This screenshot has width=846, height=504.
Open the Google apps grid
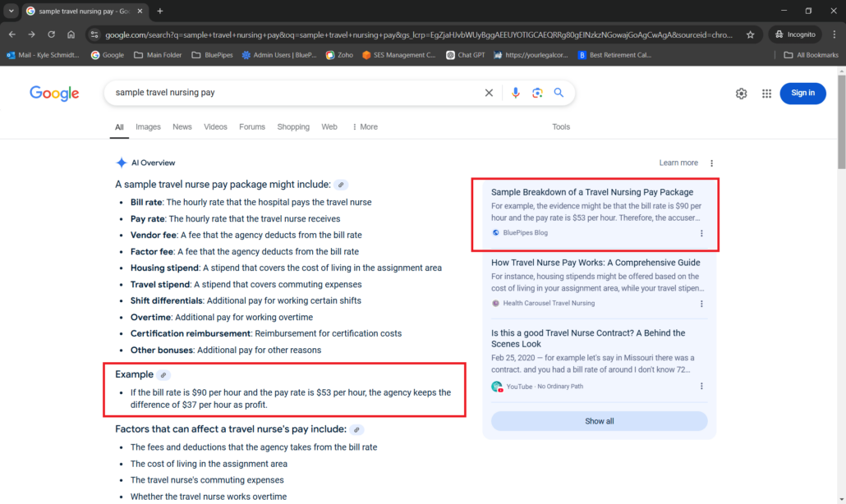point(766,94)
